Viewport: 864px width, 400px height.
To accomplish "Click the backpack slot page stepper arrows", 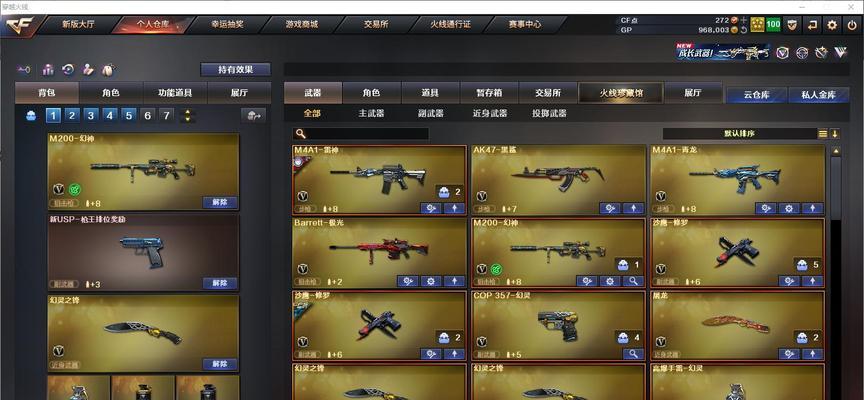I will coord(188,116).
